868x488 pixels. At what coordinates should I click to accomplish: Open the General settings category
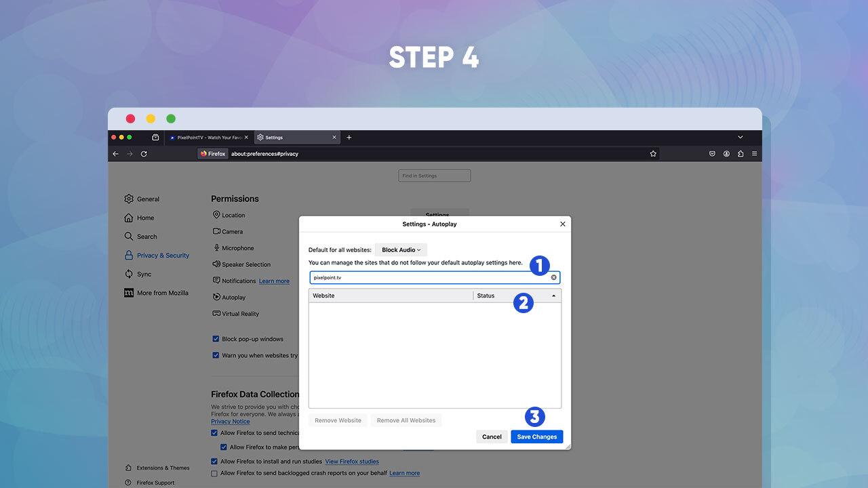click(142, 199)
